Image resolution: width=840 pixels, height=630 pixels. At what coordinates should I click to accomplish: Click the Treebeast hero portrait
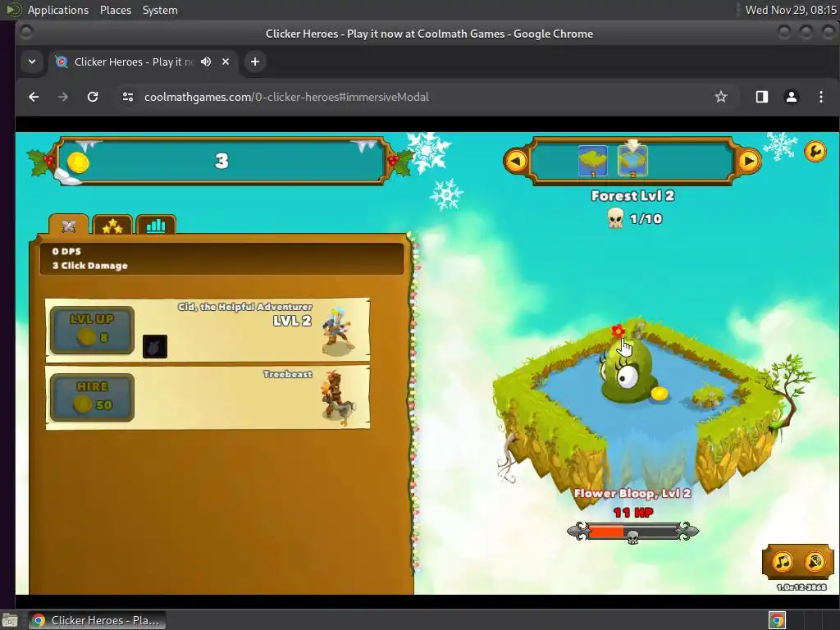[339, 398]
